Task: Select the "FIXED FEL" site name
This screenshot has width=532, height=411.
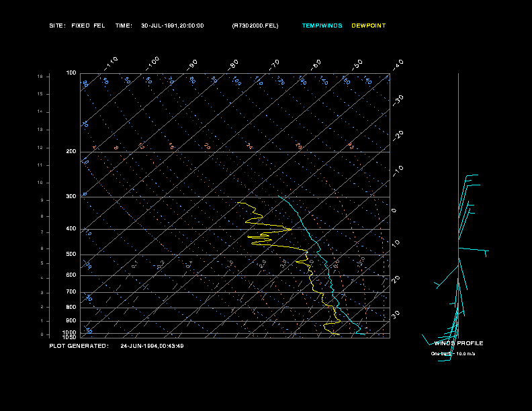Action: pos(88,26)
